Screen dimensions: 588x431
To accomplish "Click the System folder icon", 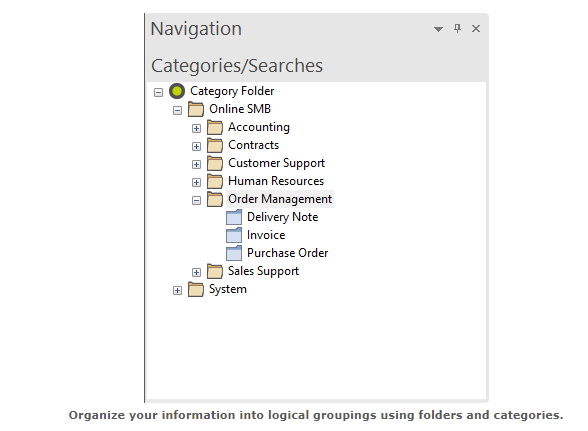I will pyautogui.click(x=196, y=289).
